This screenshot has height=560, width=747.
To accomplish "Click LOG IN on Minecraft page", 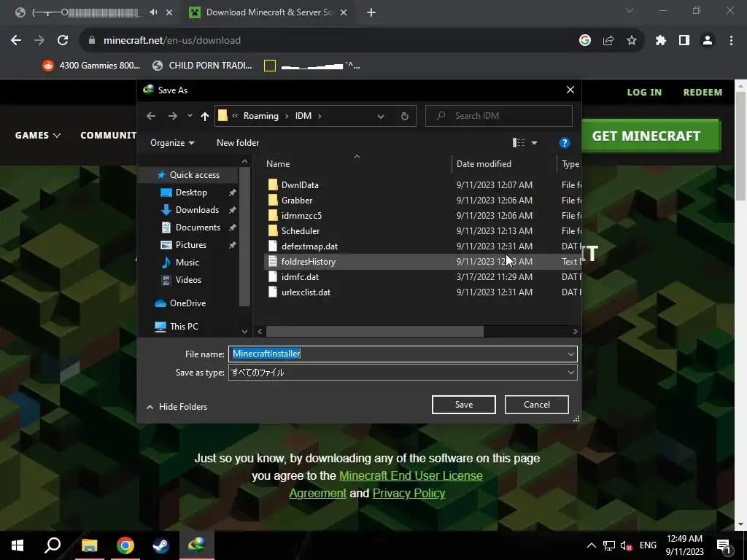I will click(644, 93).
